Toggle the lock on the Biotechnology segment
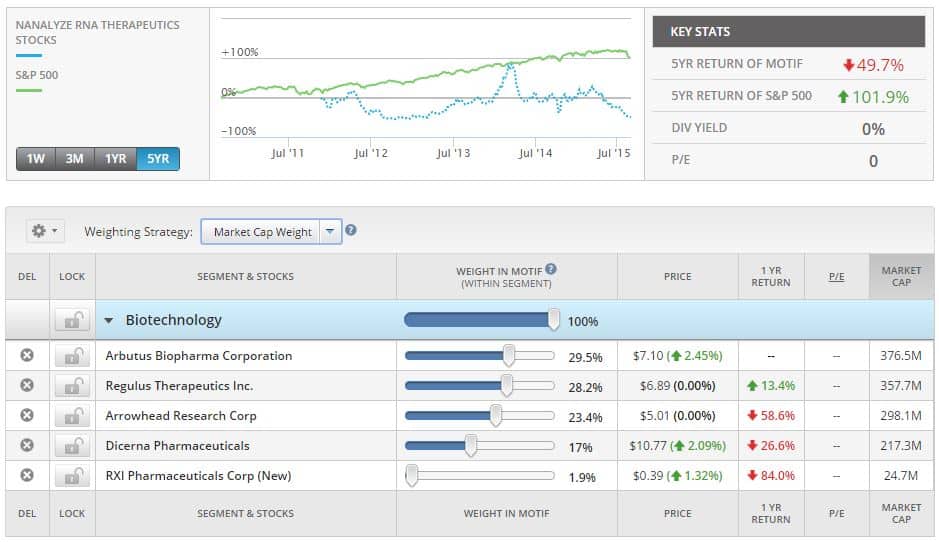 [x=72, y=321]
